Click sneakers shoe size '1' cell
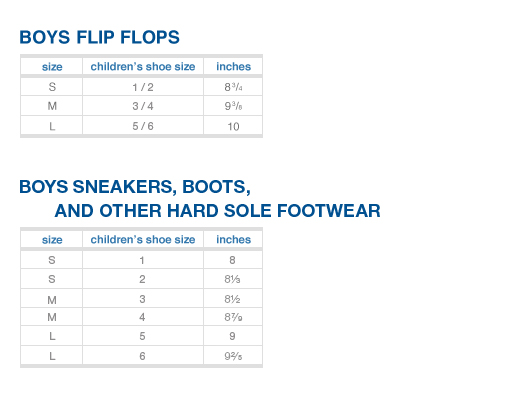 [142, 260]
